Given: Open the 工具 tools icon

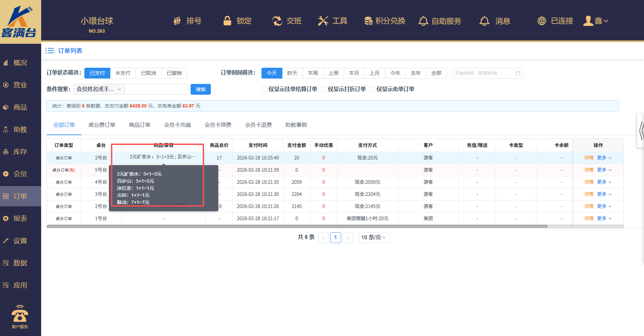Looking at the screenshot, I should tap(323, 21).
